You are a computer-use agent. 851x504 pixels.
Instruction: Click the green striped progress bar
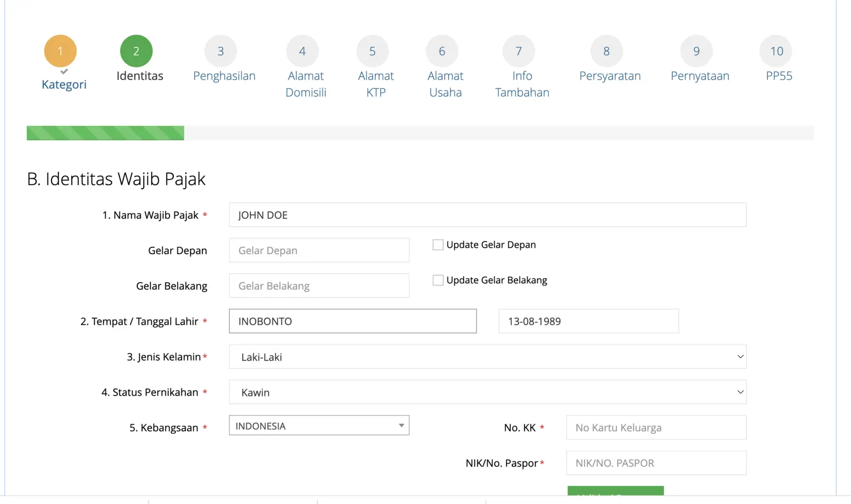click(105, 133)
